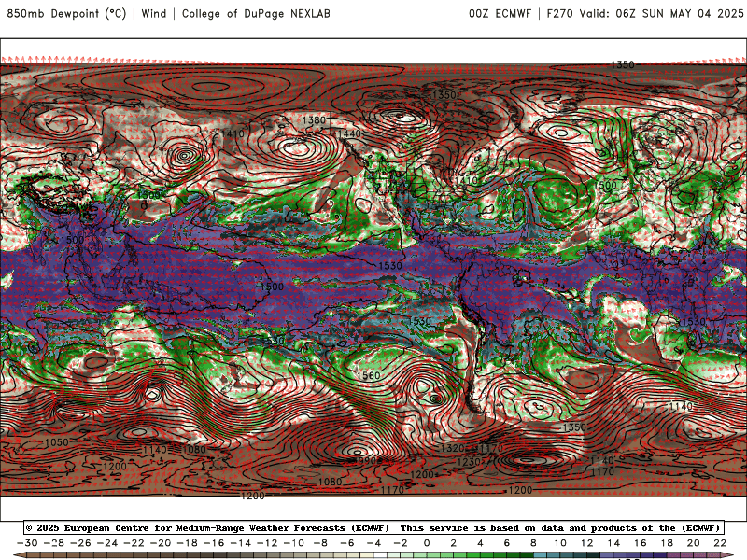Click the '6' color scale label
This screenshot has width=747, height=560.
click(507, 543)
